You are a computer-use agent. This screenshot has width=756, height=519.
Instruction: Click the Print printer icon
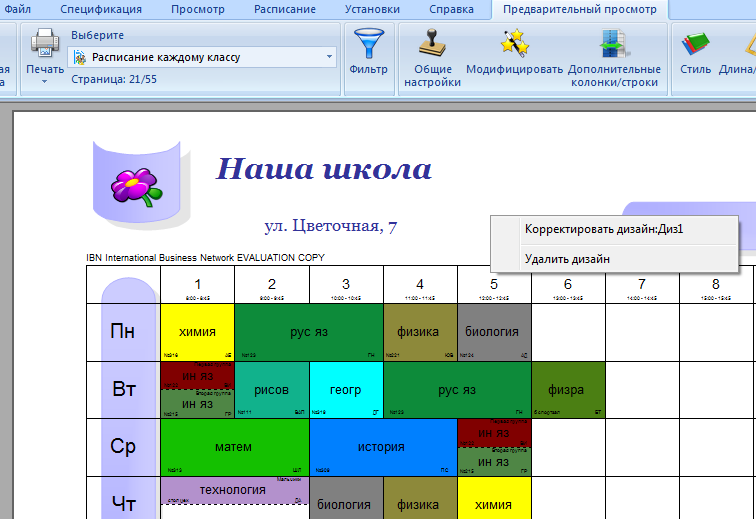pyautogui.click(x=44, y=42)
